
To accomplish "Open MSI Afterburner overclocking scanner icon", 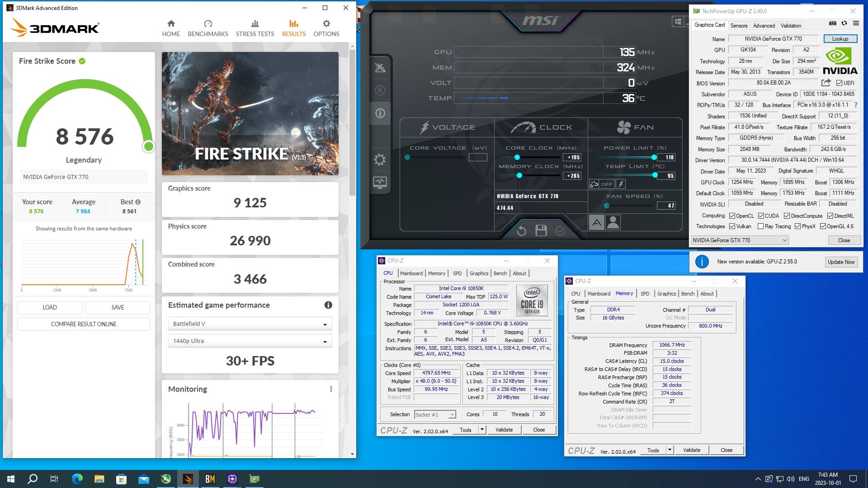I will coord(380,68).
